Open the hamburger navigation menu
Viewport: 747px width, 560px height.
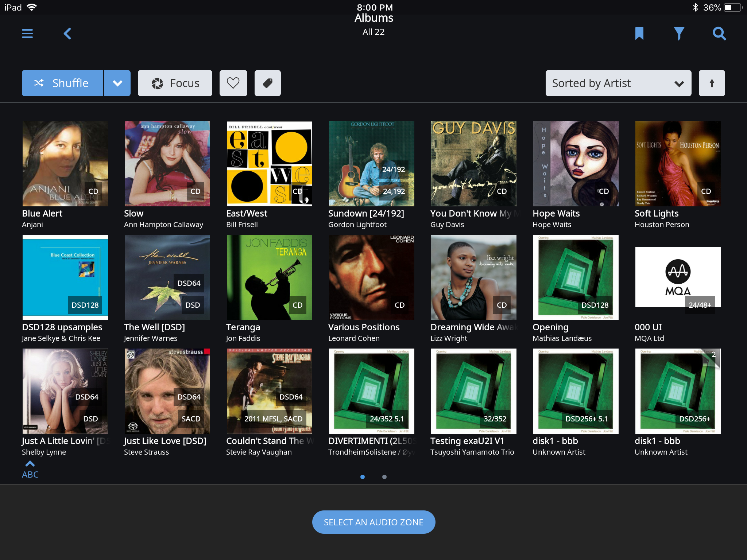(x=27, y=34)
